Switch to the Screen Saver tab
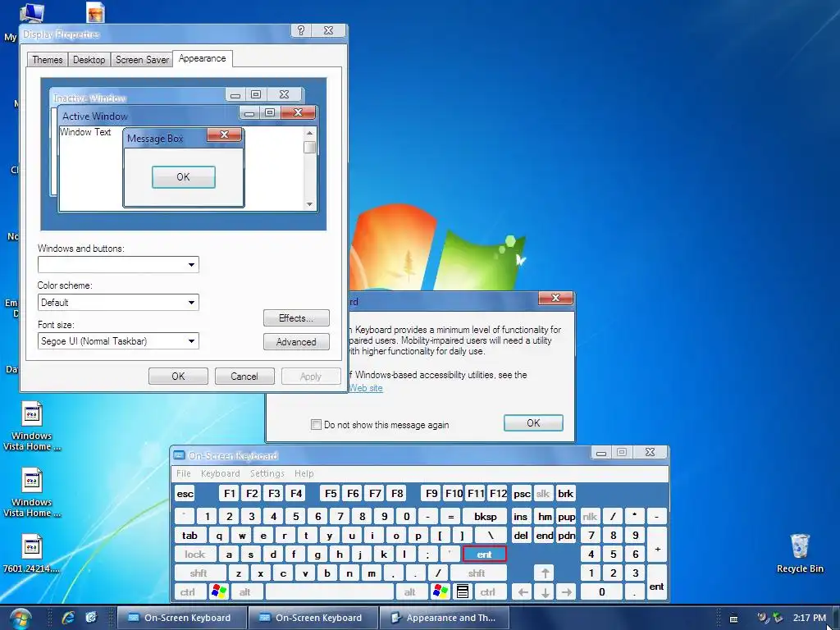The width and height of the screenshot is (840, 630). 142,59
